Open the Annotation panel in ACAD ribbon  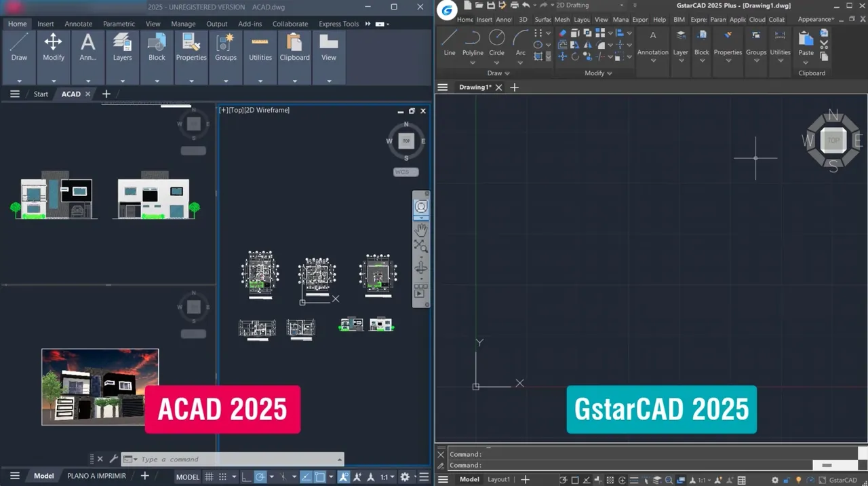point(88,57)
